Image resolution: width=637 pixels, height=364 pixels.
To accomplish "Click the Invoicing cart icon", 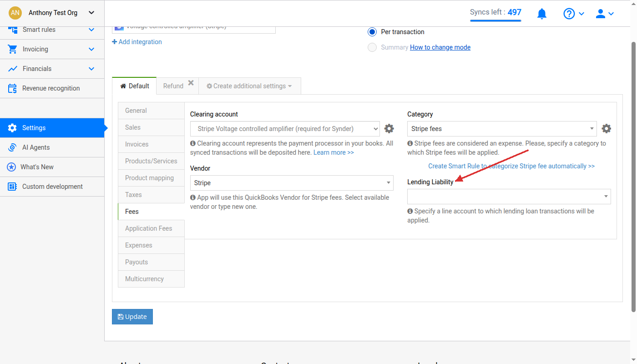I will (x=12, y=49).
